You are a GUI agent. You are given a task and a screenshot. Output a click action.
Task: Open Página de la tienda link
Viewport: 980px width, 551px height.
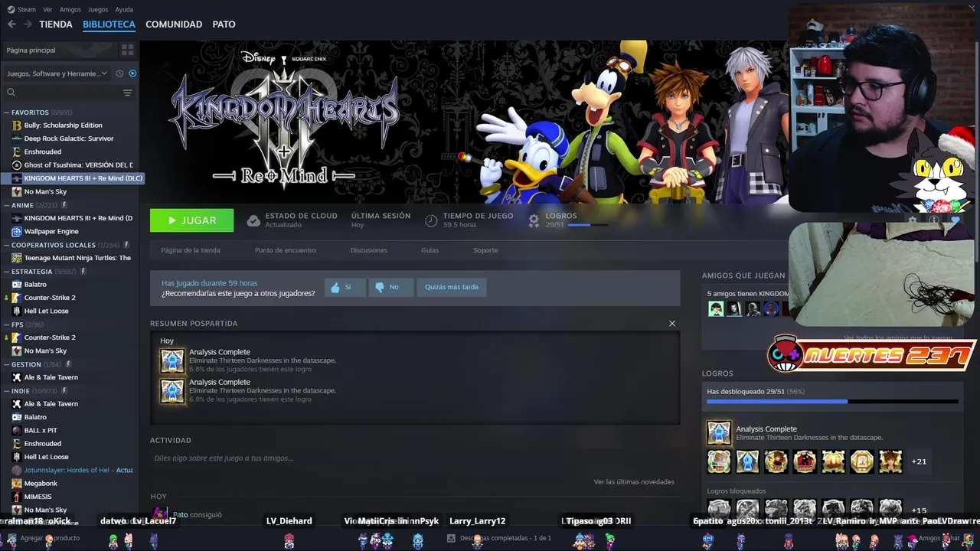191,250
